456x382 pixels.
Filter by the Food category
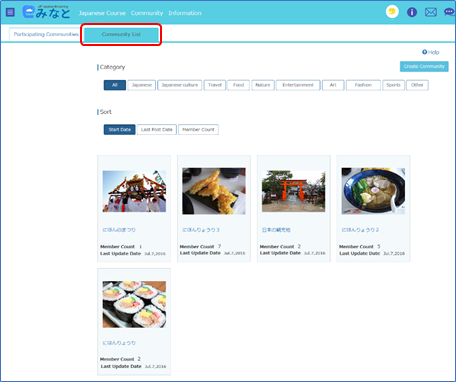(x=238, y=85)
